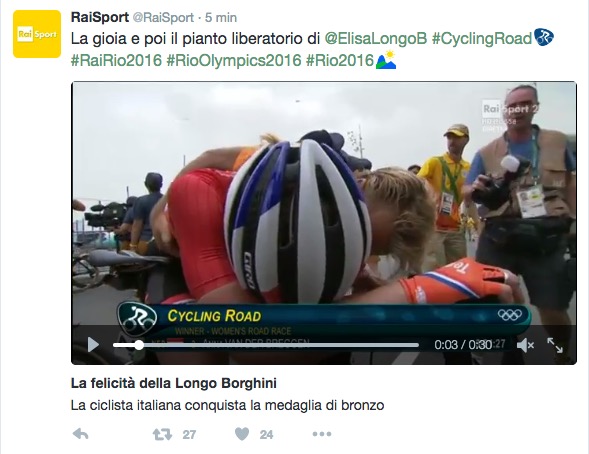Expand the video to fullscreen
The height and width of the screenshot is (454, 589).
pyautogui.click(x=555, y=345)
